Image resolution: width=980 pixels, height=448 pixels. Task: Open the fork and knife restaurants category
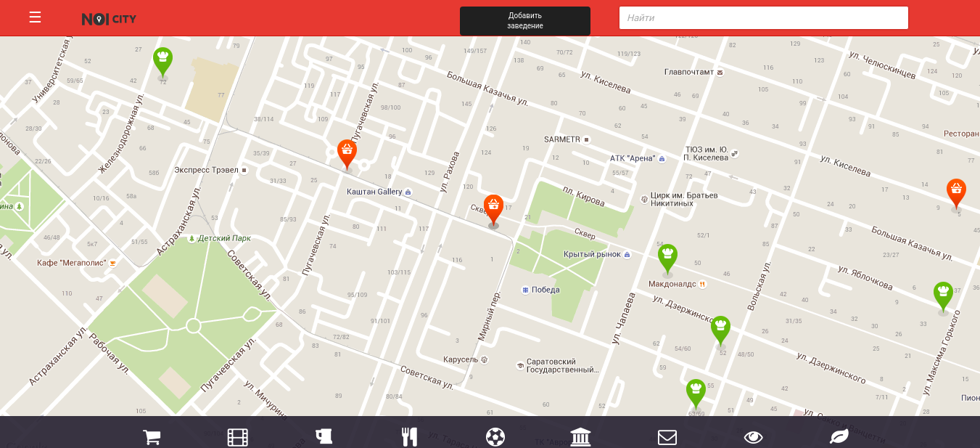click(409, 436)
